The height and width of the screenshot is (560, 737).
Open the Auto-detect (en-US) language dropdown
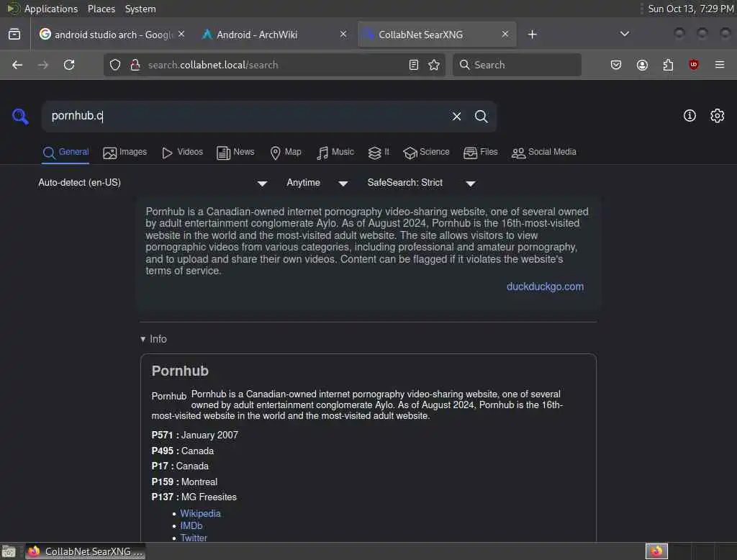pos(153,183)
